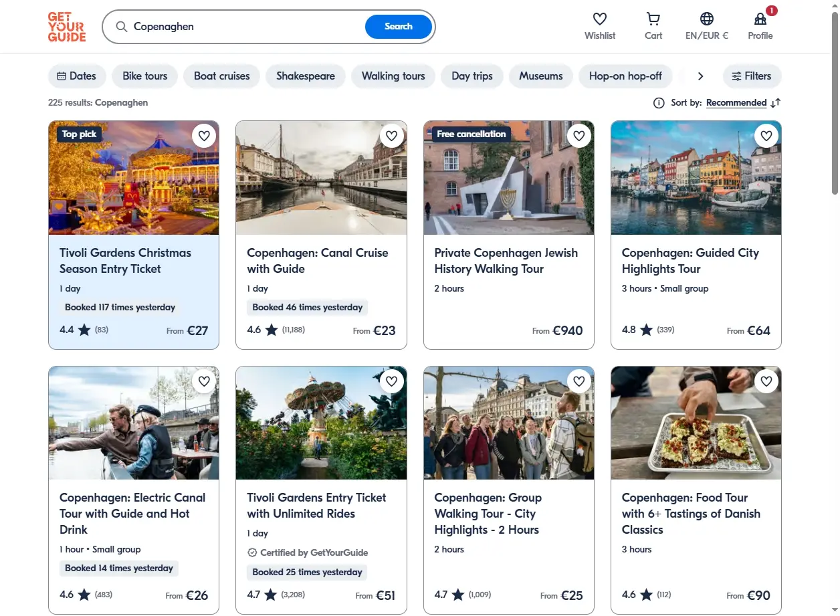Image resolution: width=840 pixels, height=616 pixels.
Task: Toggle heart on Guided City Highlights Tour
Action: pyautogui.click(x=766, y=136)
